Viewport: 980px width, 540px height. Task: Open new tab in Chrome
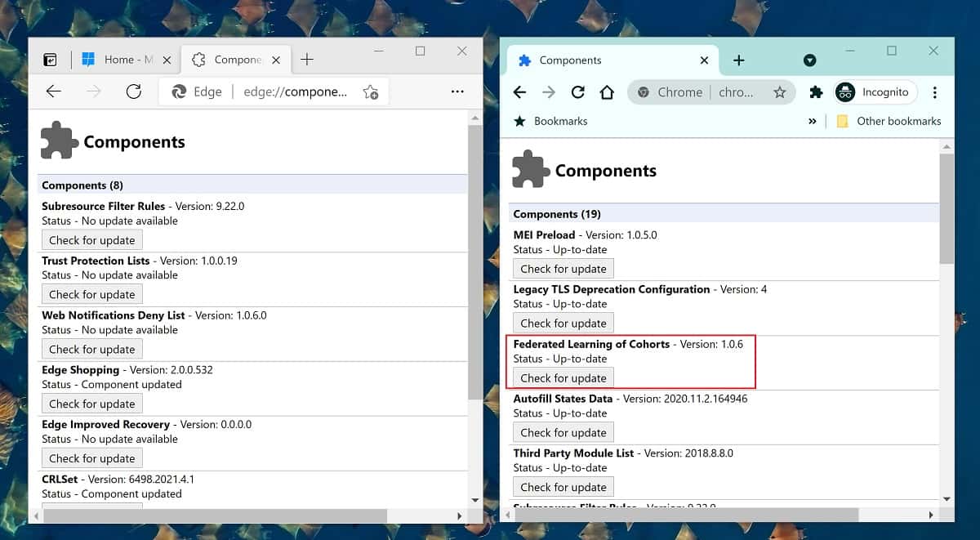pyautogui.click(x=738, y=60)
